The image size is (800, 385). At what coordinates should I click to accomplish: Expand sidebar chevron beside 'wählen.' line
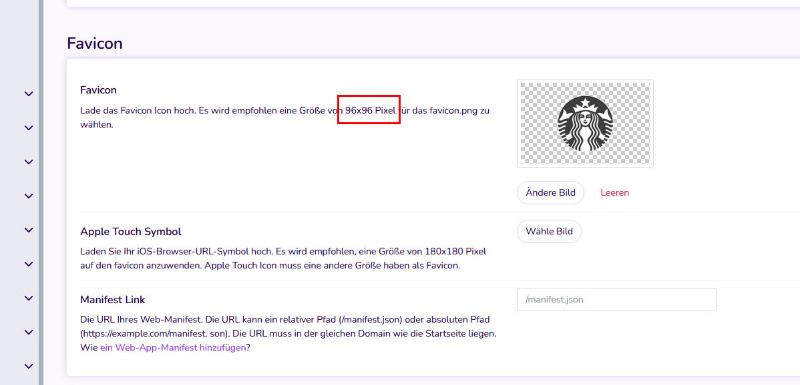29,128
